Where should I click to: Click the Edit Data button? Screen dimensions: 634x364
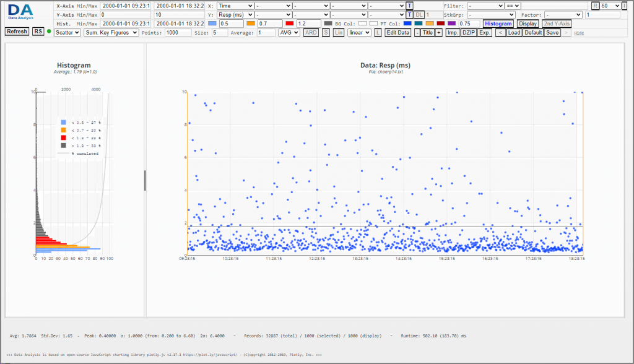click(x=398, y=33)
